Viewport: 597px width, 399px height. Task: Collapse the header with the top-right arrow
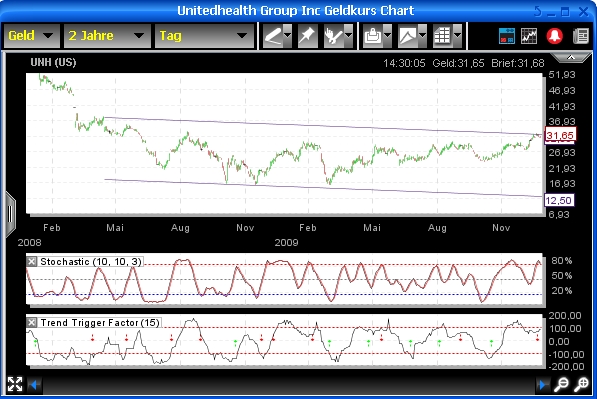[x=571, y=57]
